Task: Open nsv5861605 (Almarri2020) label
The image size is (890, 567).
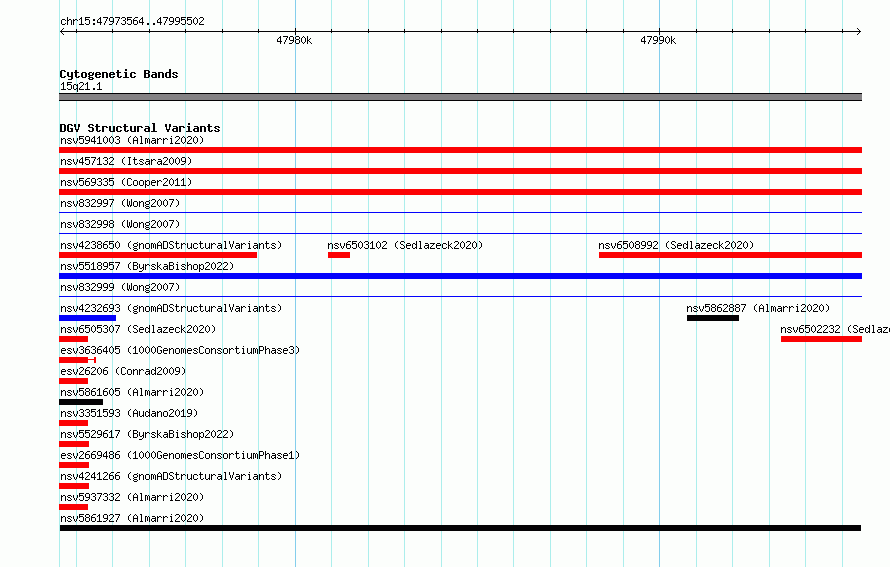Action: (x=132, y=392)
